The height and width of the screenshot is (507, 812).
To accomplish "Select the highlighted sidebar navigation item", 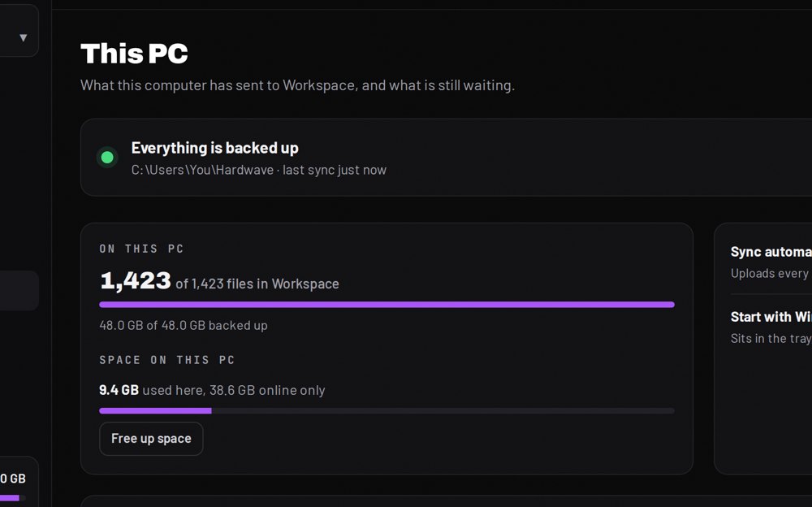I will 19,290.
